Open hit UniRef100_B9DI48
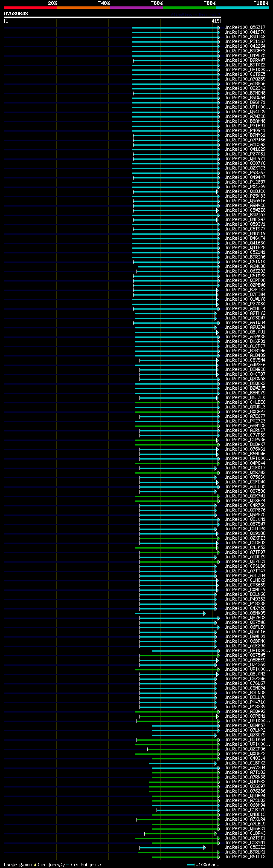This screenshot has width=273, height=868. click(x=245, y=37)
